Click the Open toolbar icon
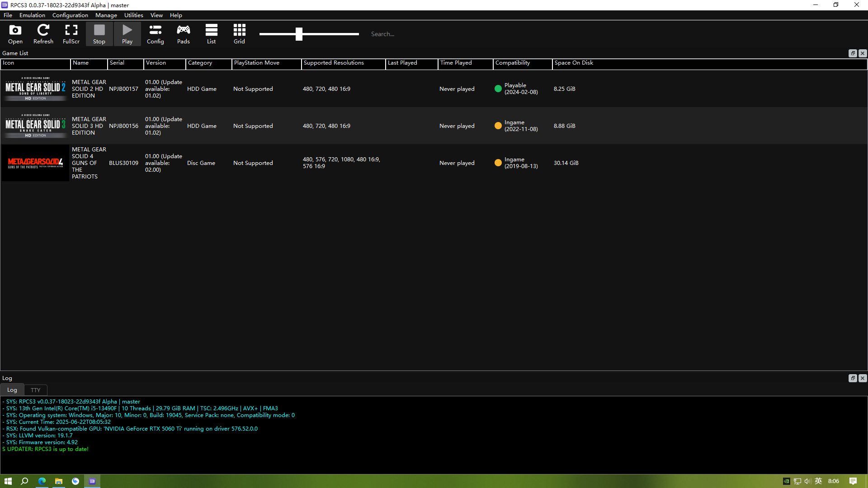 [x=15, y=34]
